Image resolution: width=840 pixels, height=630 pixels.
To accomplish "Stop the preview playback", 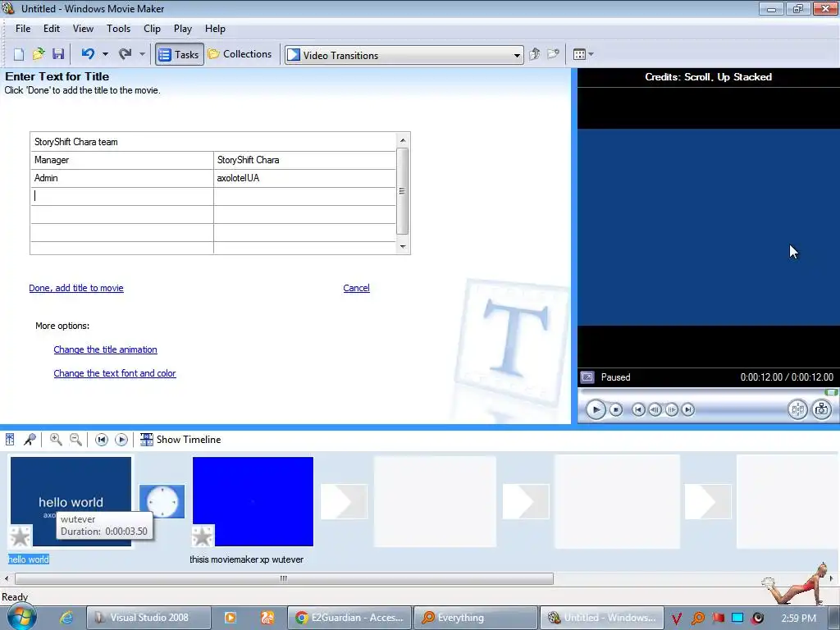I will click(616, 410).
